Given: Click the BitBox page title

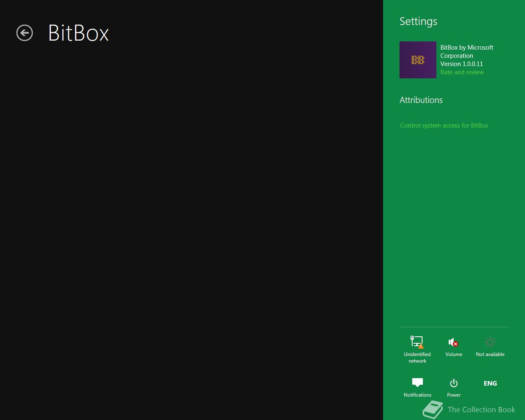Looking at the screenshot, I should [78, 33].
